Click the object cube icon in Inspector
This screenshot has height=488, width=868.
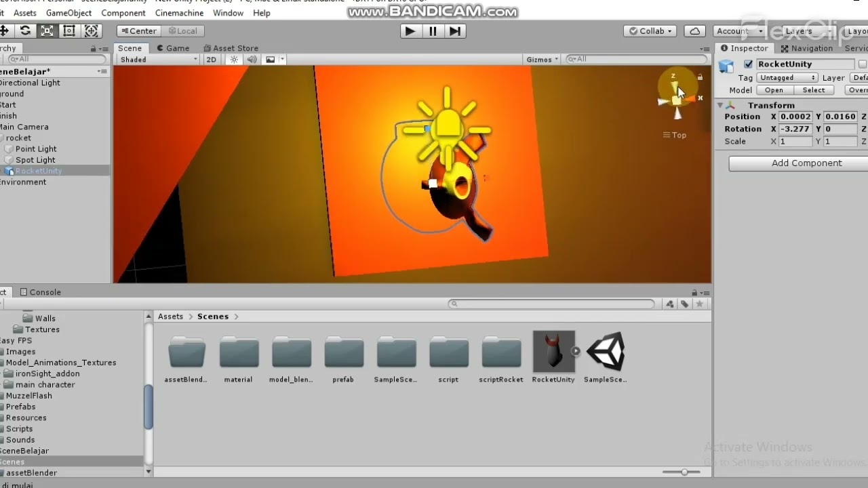point(726,66)
